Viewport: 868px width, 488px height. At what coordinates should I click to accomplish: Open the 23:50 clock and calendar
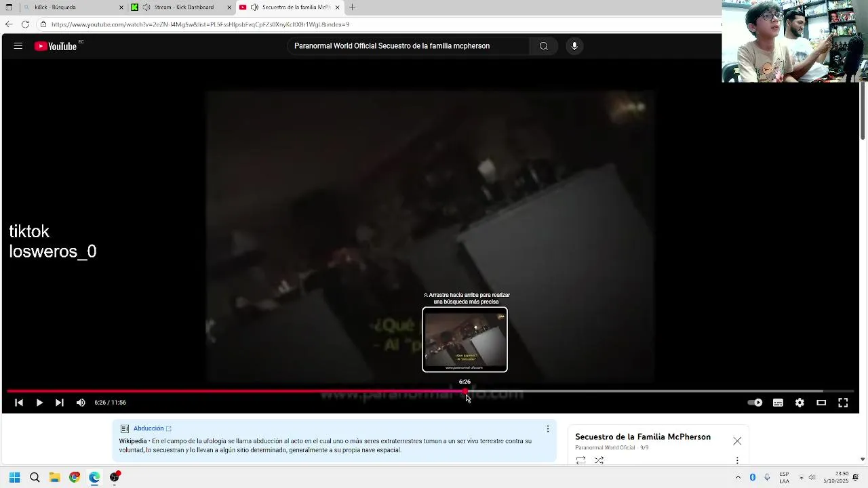click(x=836, y=477)
